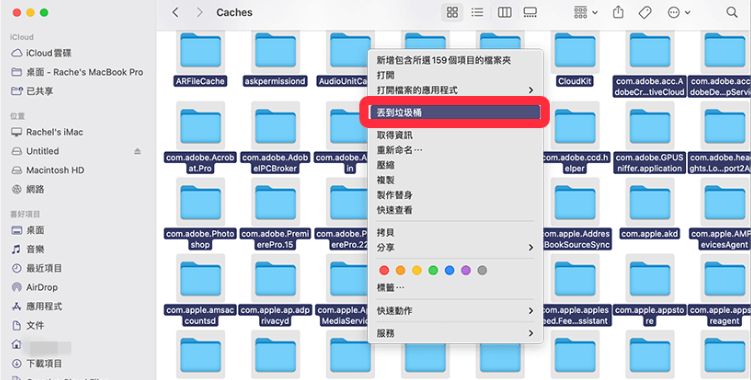Expand the 分享 submenu
The width and height of the screenshot is (751, 380).
pos(455,247)
